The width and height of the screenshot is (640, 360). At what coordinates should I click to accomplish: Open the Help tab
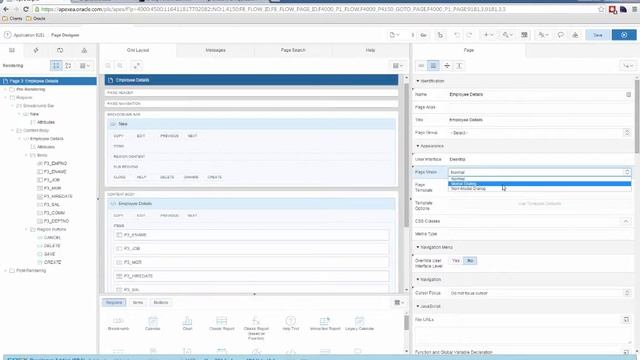tap(370, 50)
